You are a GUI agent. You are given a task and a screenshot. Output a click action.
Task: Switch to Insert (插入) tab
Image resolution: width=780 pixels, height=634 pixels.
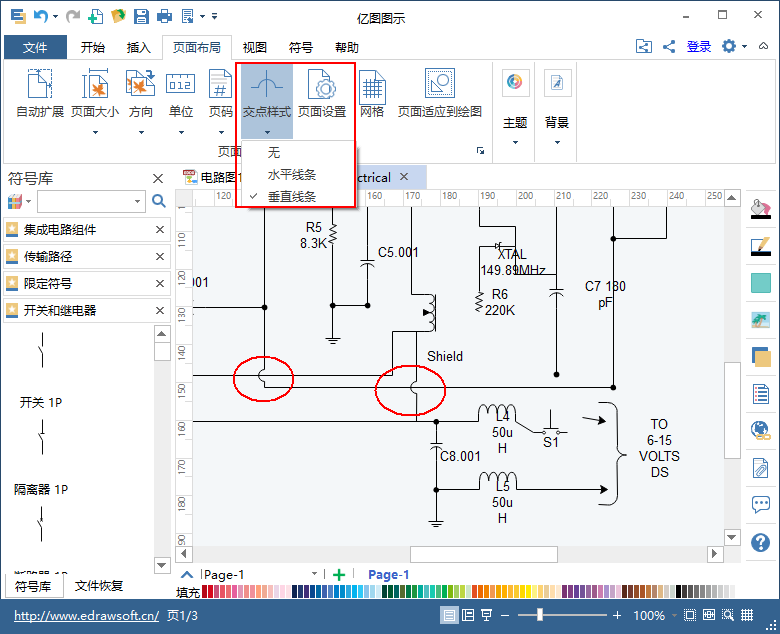(x=138, y=48)
